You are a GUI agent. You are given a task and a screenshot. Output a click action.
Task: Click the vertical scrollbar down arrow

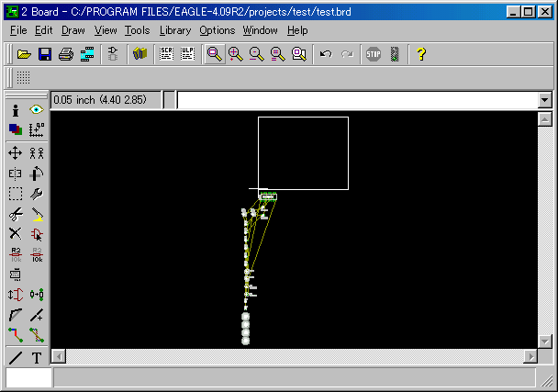(x=545, y=342)
